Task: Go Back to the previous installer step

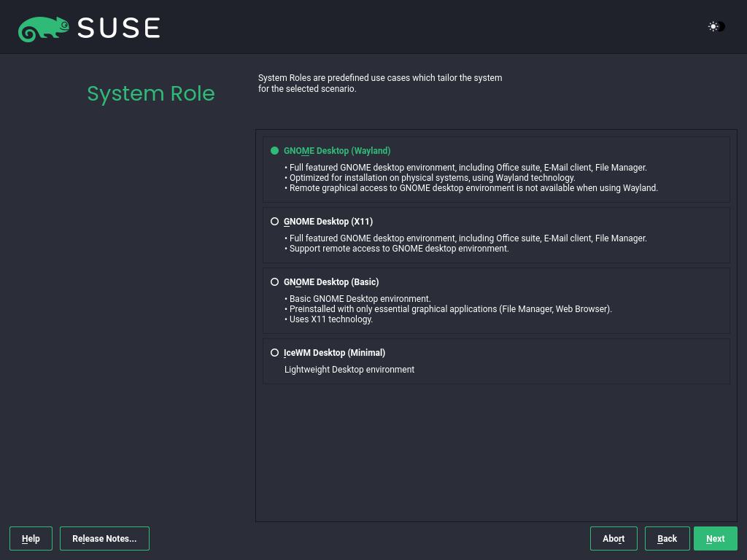Action: pos(667,538)
